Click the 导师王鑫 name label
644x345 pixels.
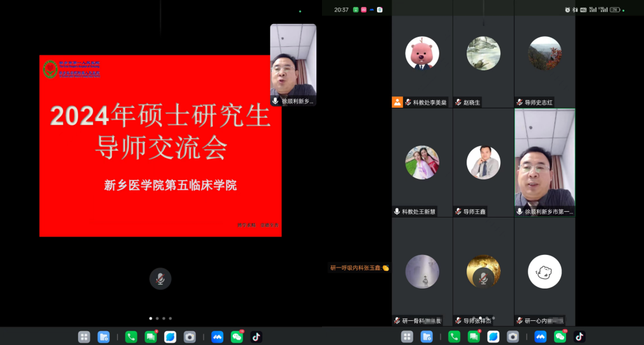[x=474, y=212]
